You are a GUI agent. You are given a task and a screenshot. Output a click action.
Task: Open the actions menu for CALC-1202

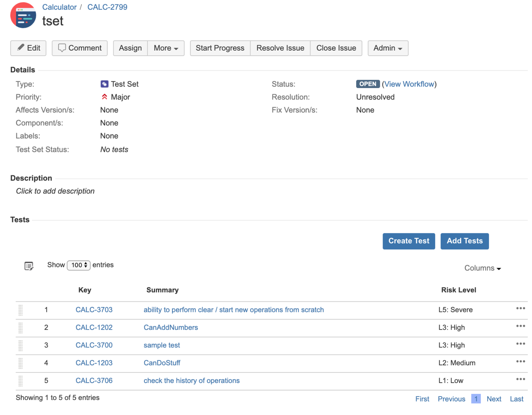click(520, 326)
